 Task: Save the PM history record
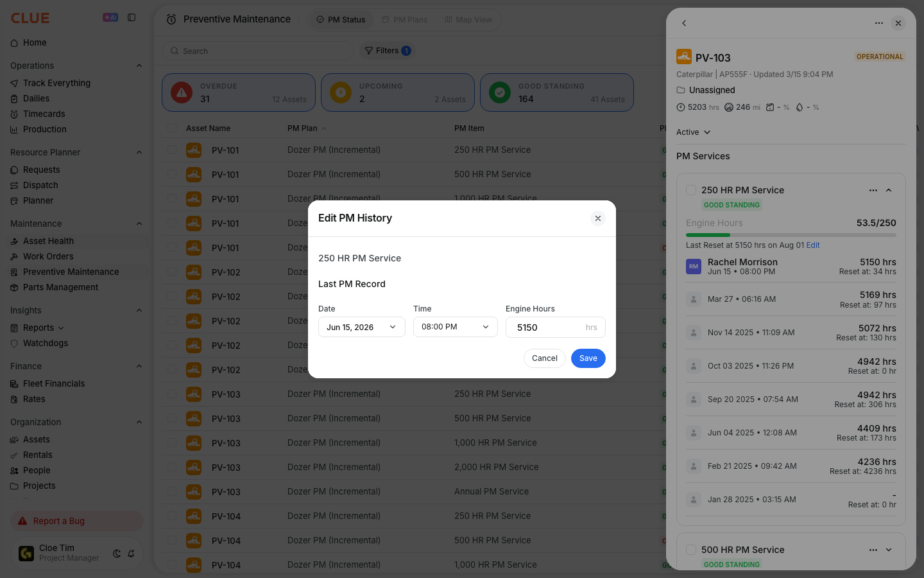click(588, 358)
